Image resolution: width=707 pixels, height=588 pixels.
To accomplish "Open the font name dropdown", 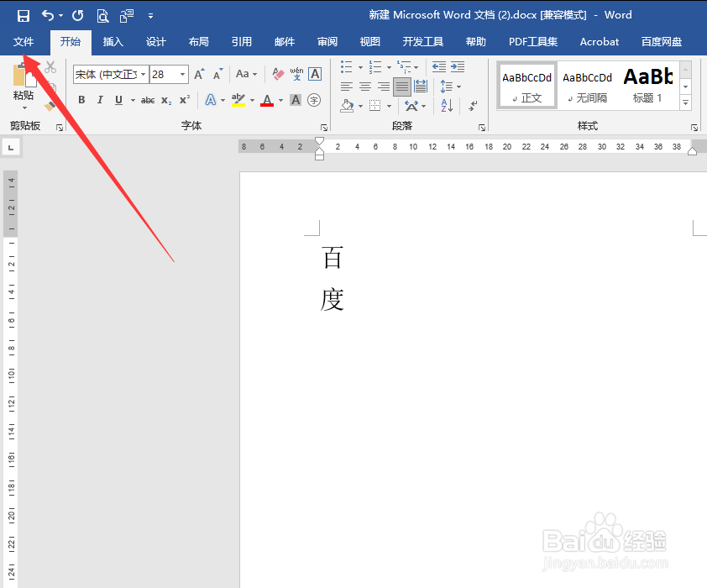I will click(x=144, y=74).
